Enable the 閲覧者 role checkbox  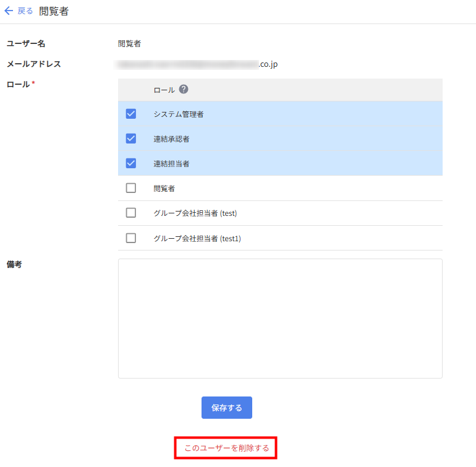[x=131, y=188]
